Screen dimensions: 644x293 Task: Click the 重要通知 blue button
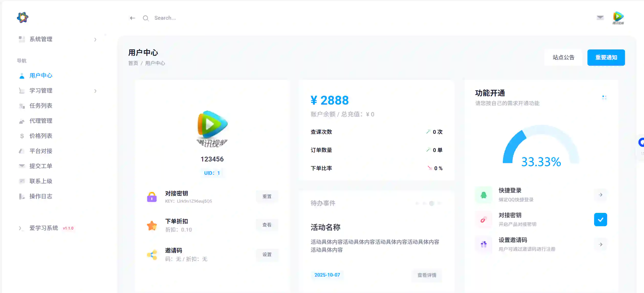click(x=606, y=58)
